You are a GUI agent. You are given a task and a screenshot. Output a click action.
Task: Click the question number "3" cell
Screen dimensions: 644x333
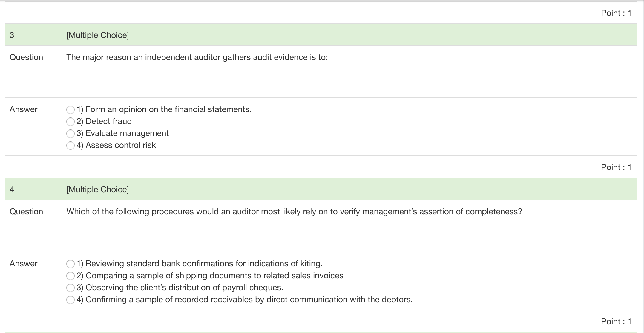click(x=11, y=35)
